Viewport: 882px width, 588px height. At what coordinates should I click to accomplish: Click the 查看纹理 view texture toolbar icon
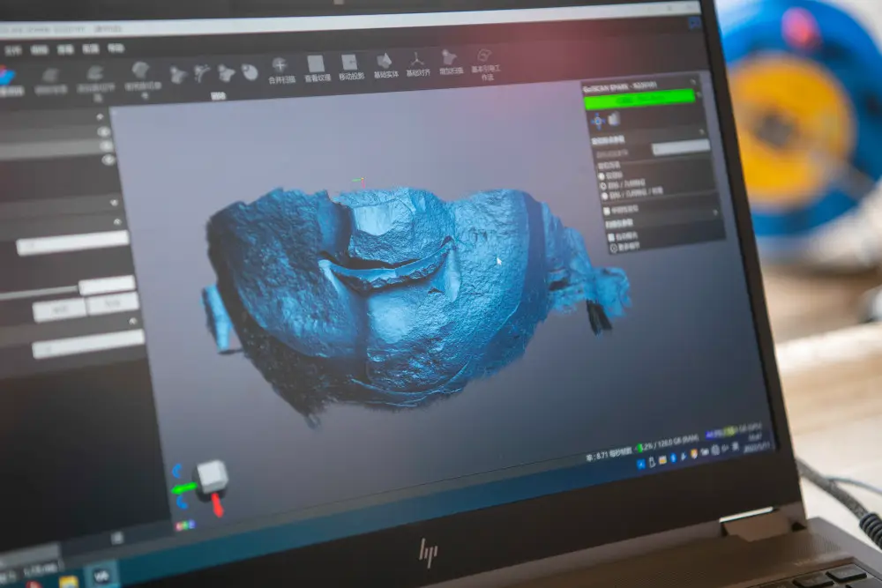click(x=315, y=64)
